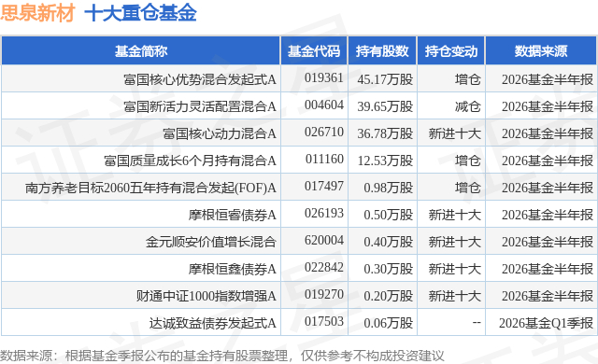Viewport: 598px width, 364px height.
Task: Select 南方养老目标2060五年持有混合发起(FOF)A
Action: point(150,188)
